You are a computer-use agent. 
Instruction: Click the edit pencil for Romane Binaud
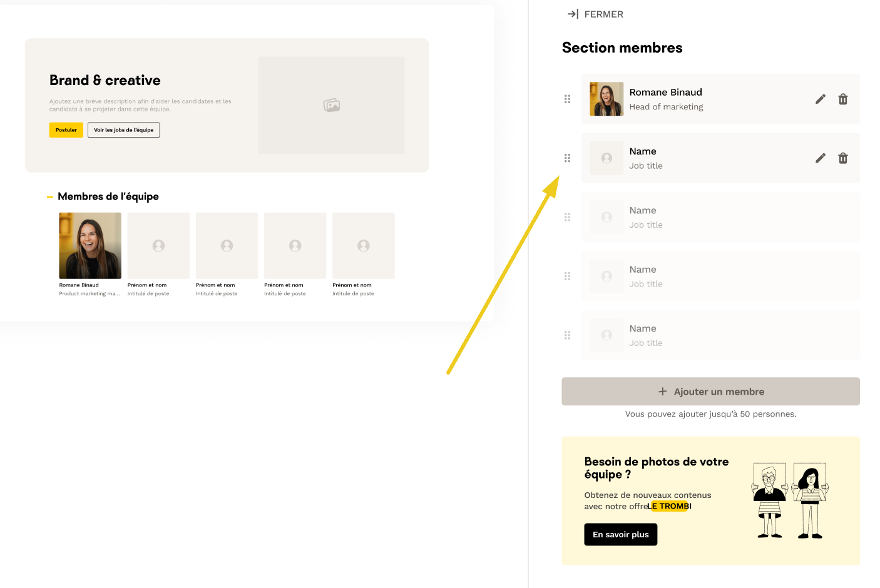820,99
